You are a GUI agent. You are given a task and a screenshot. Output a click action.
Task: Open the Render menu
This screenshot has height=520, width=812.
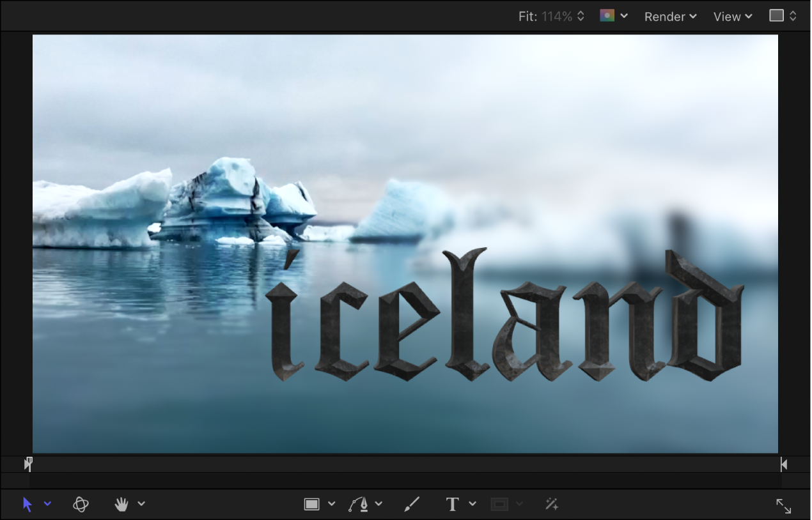point(670,17)
